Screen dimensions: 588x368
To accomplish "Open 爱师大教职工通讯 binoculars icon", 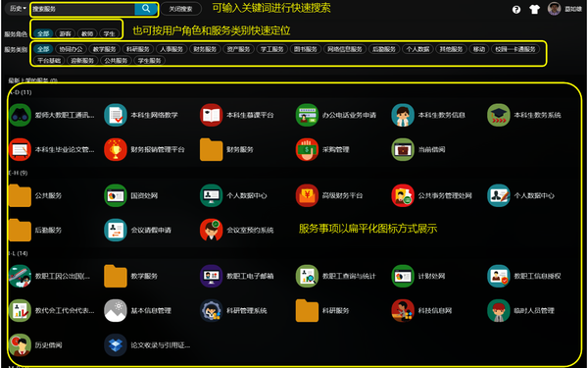I will 20,115.
